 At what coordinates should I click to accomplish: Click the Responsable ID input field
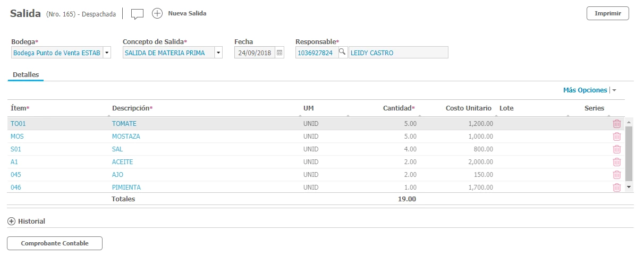[x=316, y=53]
